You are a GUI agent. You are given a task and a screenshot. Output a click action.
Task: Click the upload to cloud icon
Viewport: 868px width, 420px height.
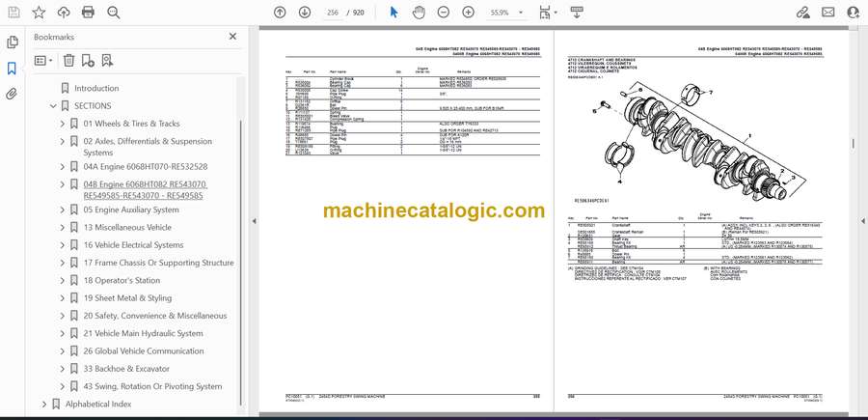tap(64, 13)
